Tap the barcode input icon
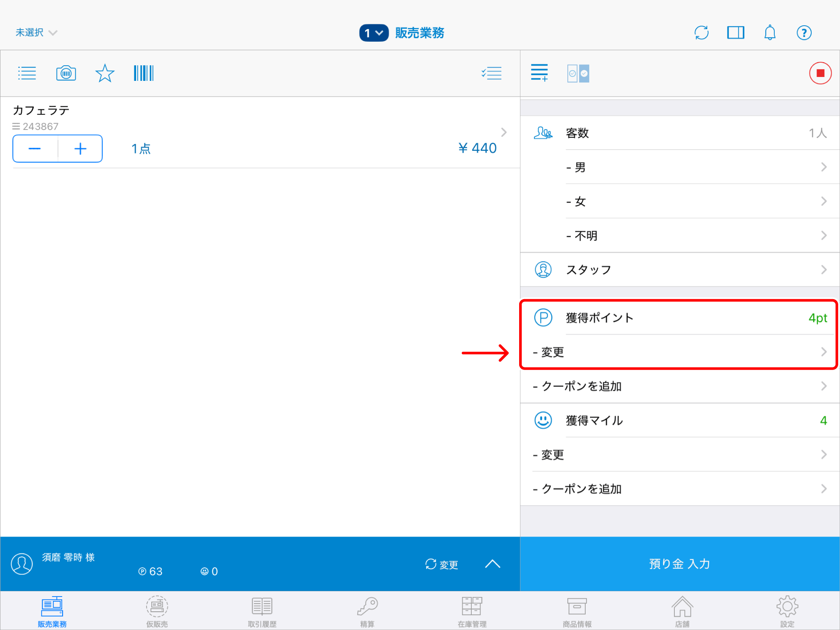 click(143, 73)
